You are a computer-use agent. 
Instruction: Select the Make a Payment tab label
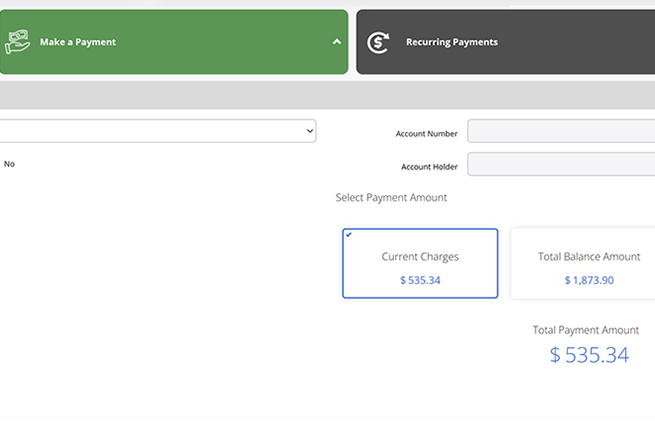[78, 42]
